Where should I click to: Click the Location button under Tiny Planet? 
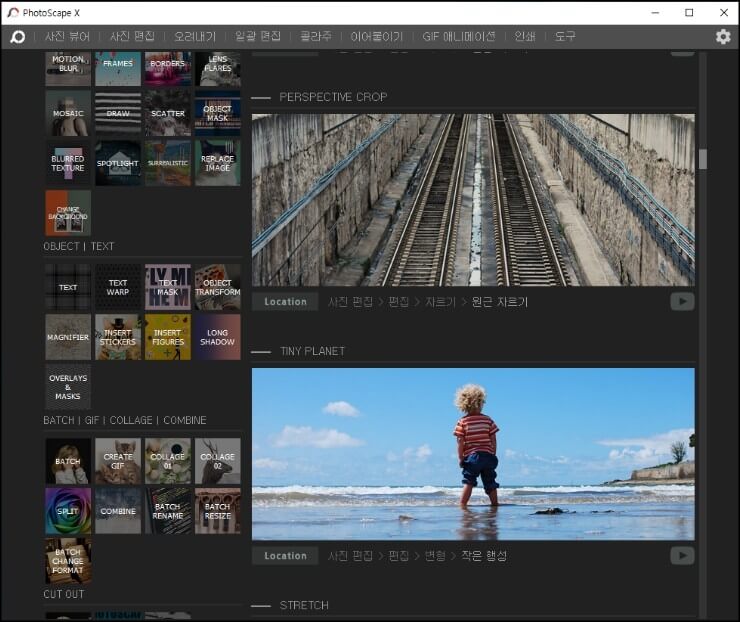click(x=285, y=555)
